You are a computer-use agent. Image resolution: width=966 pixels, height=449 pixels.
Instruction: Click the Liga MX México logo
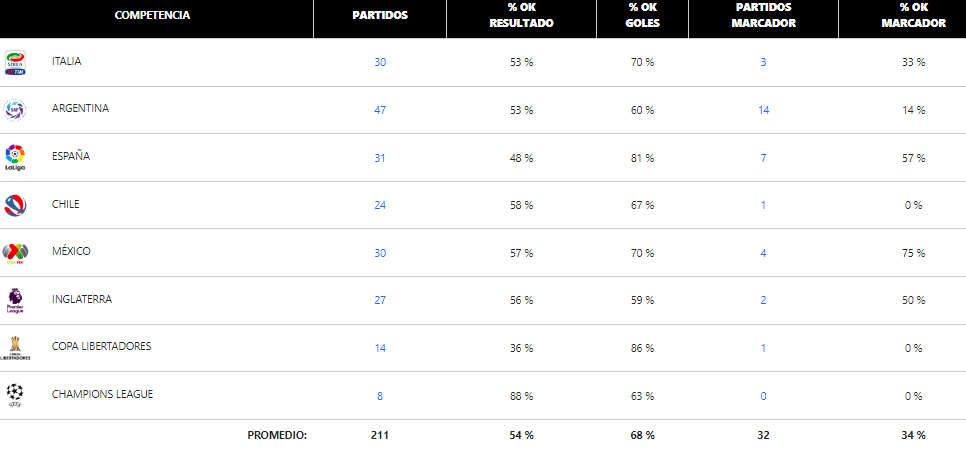(15, 253)
